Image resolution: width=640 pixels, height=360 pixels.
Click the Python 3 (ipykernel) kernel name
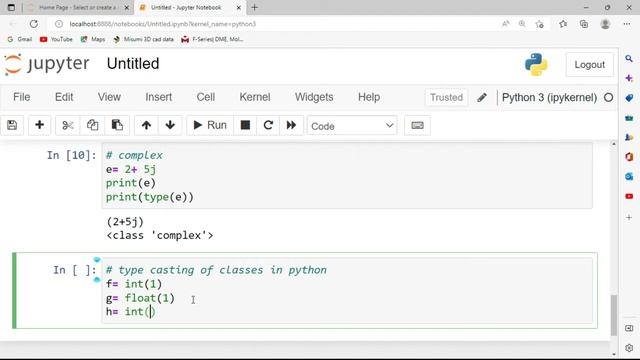click(x=549, y=98)
